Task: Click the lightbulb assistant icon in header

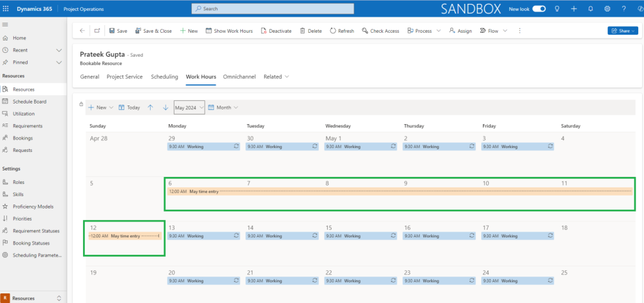Action: tap(557, 9)
